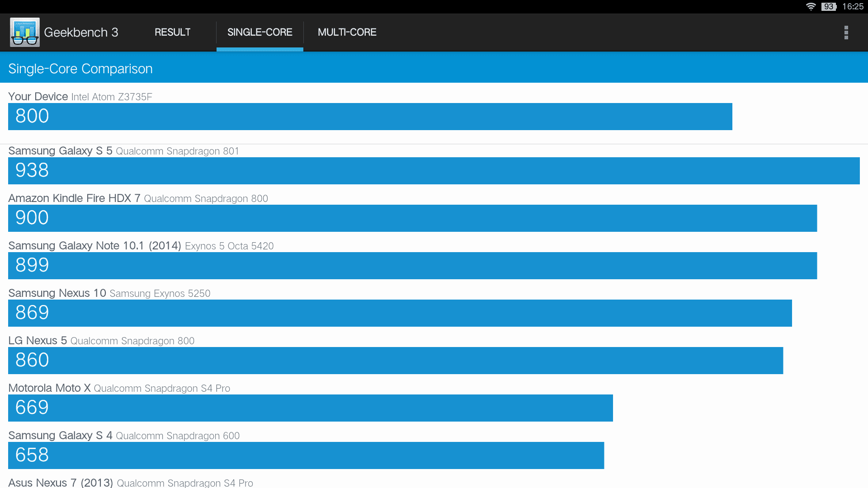Tap the Wi-Fi status icon
The height and width of the screenshot is (488, 868).
pyautogui.click(x=811, y=6)
